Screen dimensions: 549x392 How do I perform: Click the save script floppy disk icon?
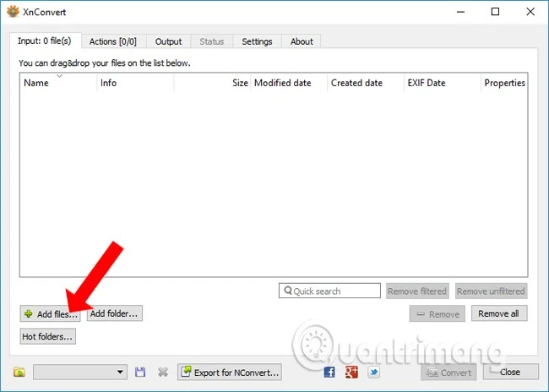(x=140, y=372)
